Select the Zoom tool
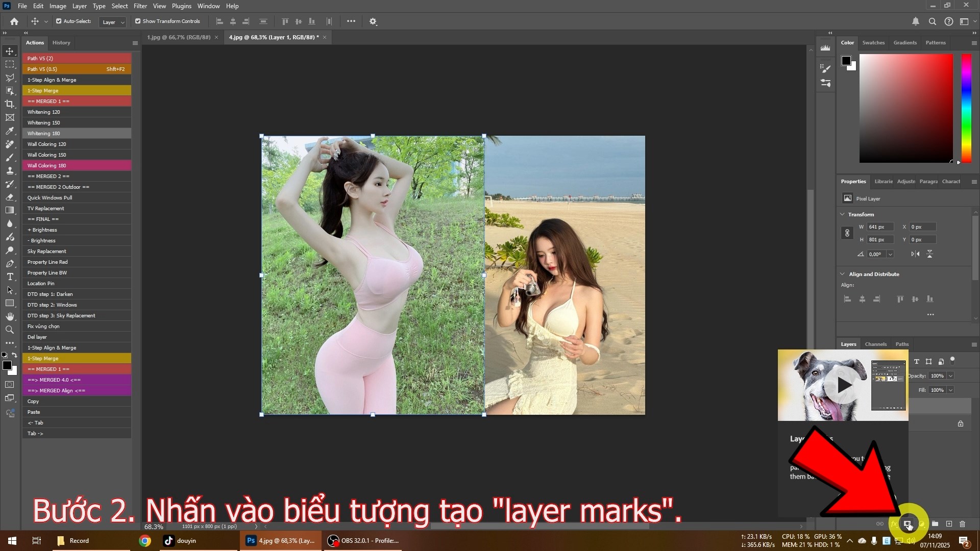 click(x=10, y=330)
